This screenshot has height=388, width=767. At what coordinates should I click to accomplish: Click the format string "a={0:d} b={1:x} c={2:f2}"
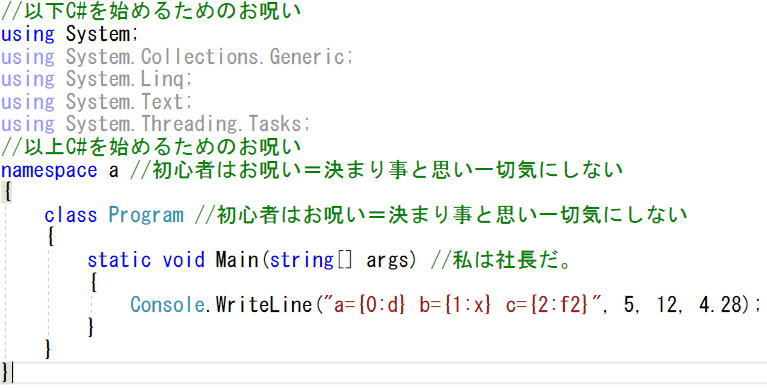click(461, 304)
